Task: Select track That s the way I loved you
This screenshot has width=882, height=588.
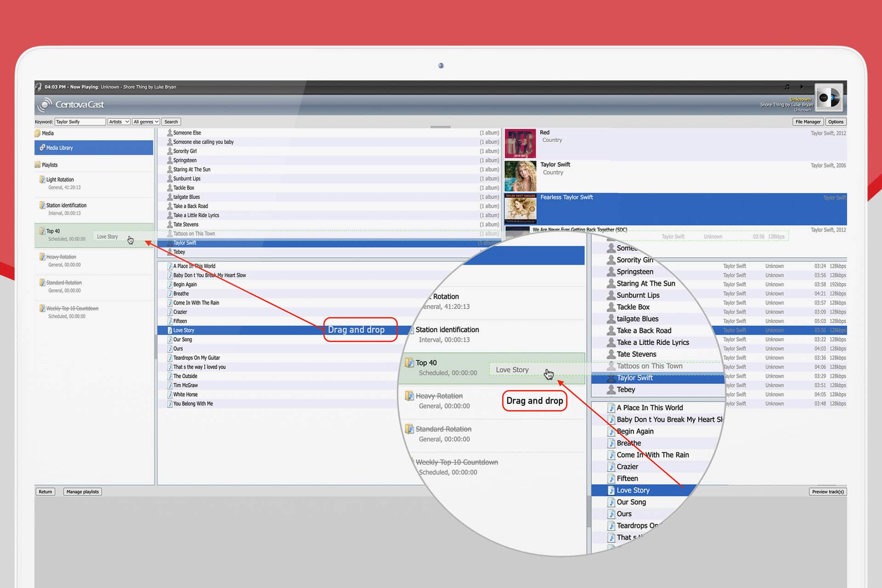Action: click(x=199, y=367)
